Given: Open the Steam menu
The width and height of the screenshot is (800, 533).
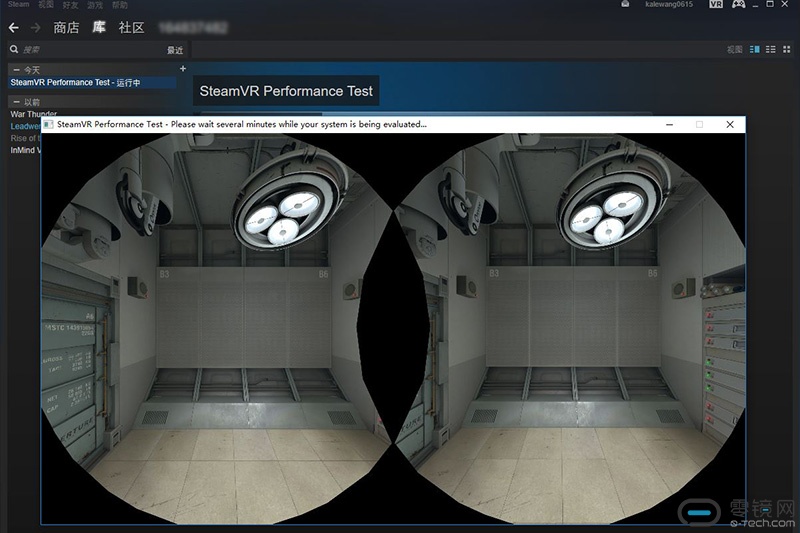Looking at the screenshot, I should (x=18, y=5).
